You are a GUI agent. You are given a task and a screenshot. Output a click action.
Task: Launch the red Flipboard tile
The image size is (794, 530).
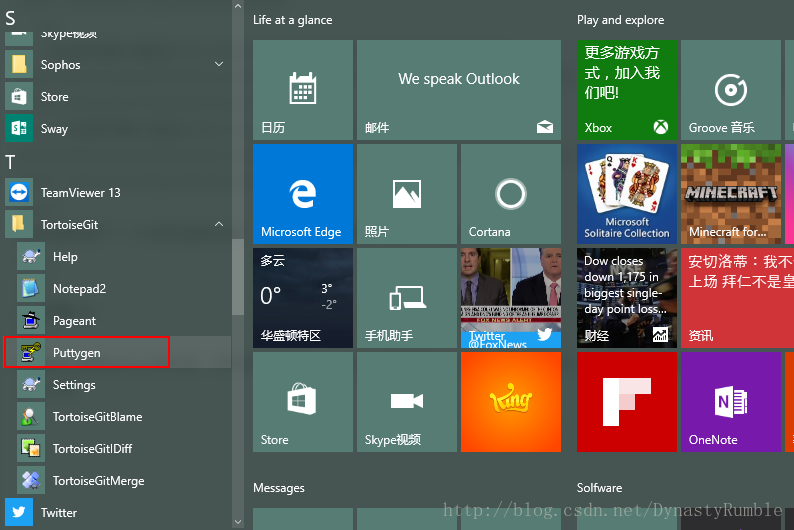pyautogui.click(x=627, y=402)
